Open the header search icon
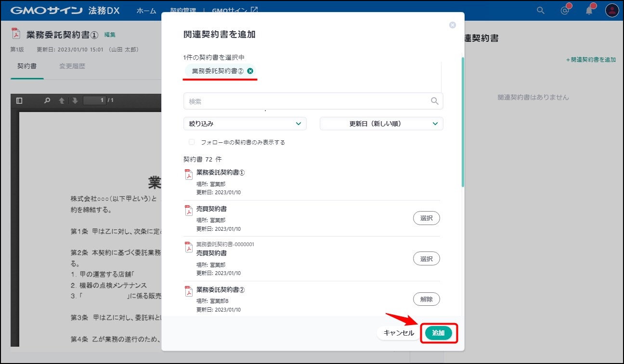 click(x=541, y=11)
